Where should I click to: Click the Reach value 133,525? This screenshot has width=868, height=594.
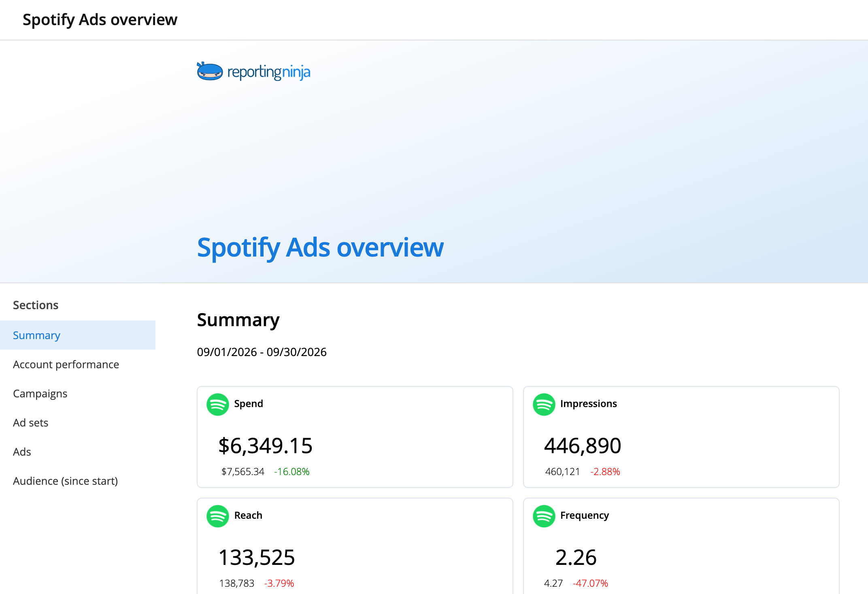tap(257, 557)
